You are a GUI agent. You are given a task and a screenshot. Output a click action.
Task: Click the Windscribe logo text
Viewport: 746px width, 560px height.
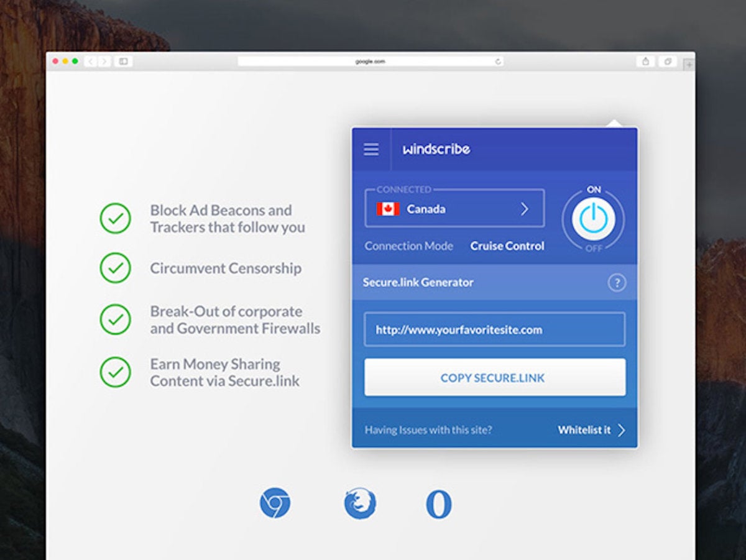tap(436, 149)
